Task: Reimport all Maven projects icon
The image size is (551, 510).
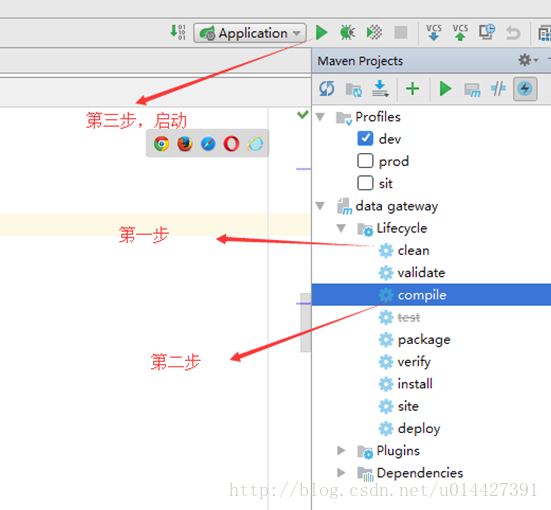Action: tap(327, 89)
